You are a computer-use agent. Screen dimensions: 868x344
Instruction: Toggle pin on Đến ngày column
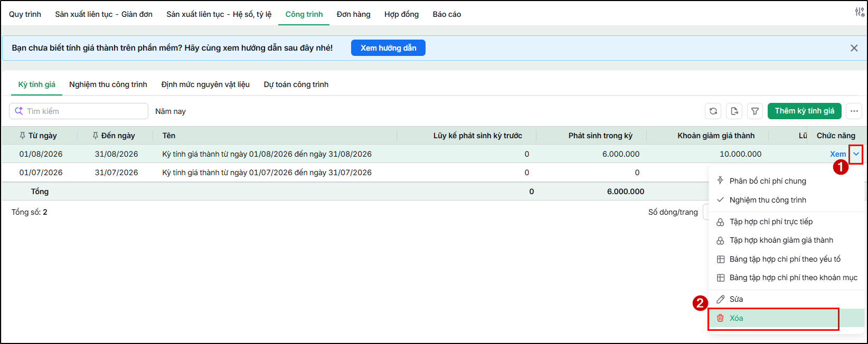(95, 136)
